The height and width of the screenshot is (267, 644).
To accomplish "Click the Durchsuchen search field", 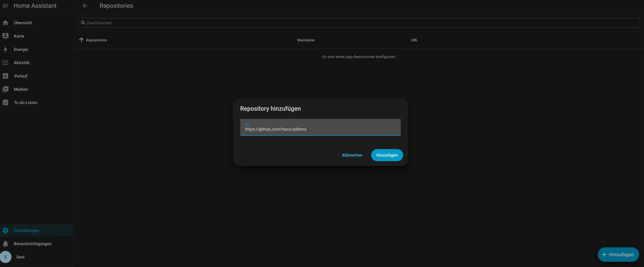I will coord(359,23).
